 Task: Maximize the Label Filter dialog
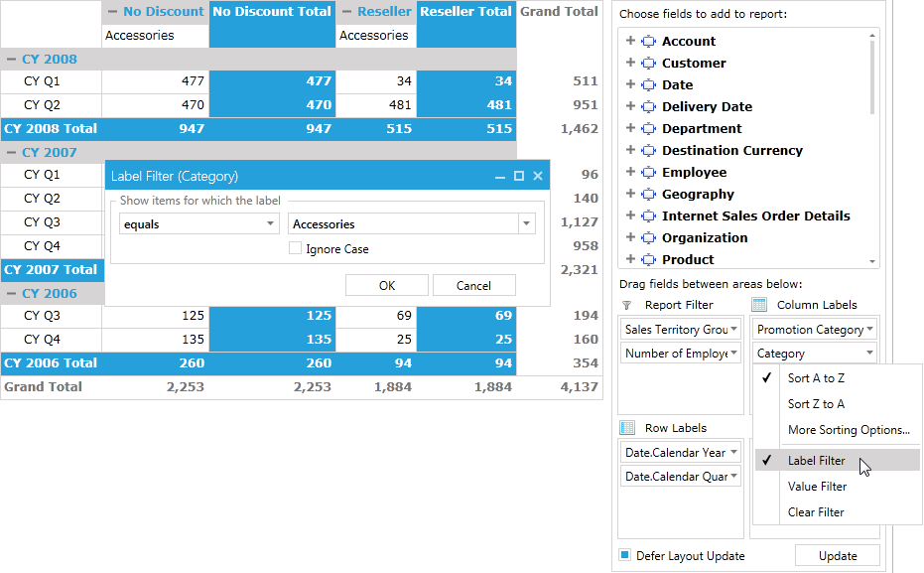[x=518, y=176]
